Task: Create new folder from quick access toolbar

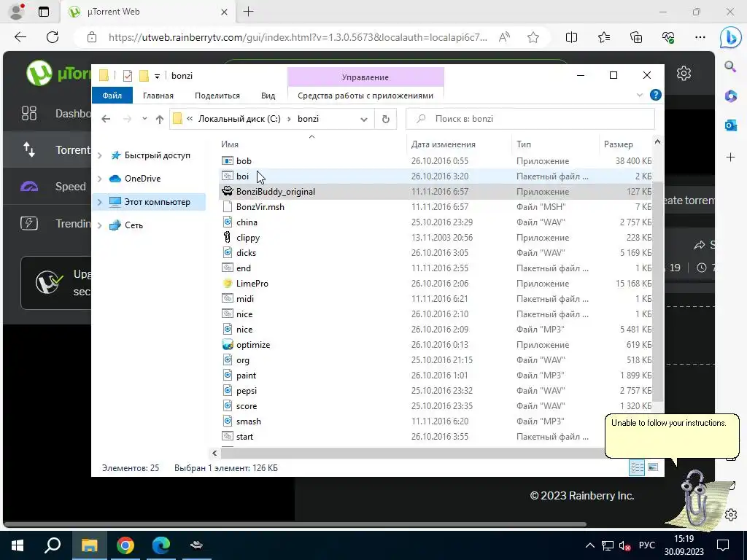Action: point(144,75)
